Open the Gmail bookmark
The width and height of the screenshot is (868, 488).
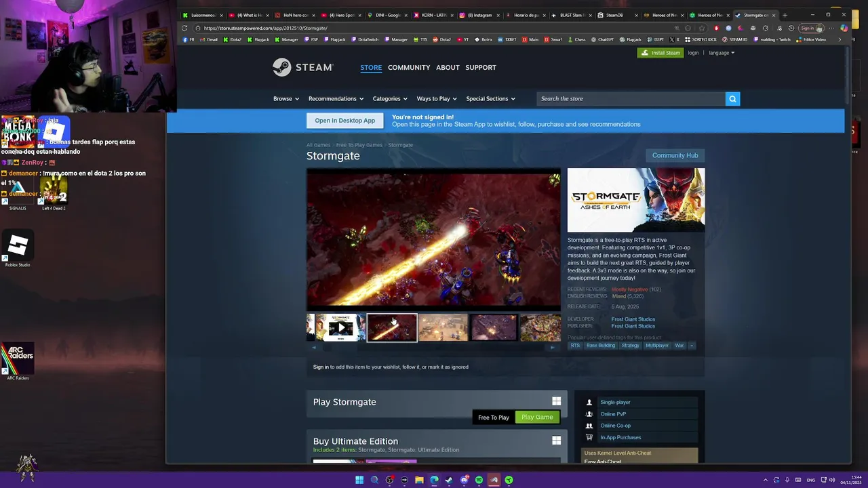click(209, 39)
